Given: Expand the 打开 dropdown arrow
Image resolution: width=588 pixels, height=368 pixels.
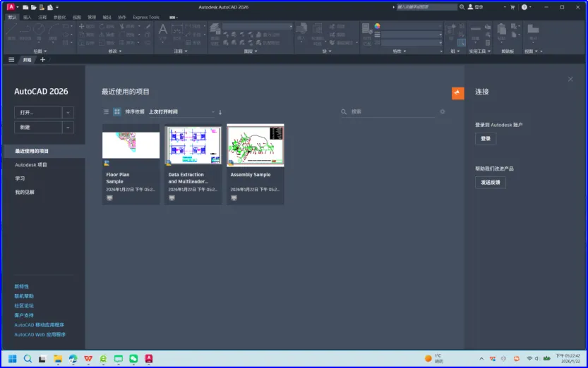Looking at the screenshot, I should coord(68,112).
